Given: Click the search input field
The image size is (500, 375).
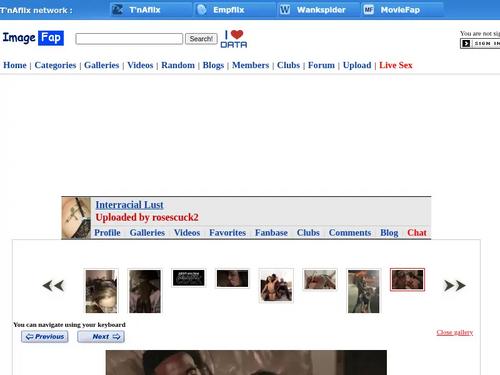Looking at the screenshot, I should click(129, 39).
